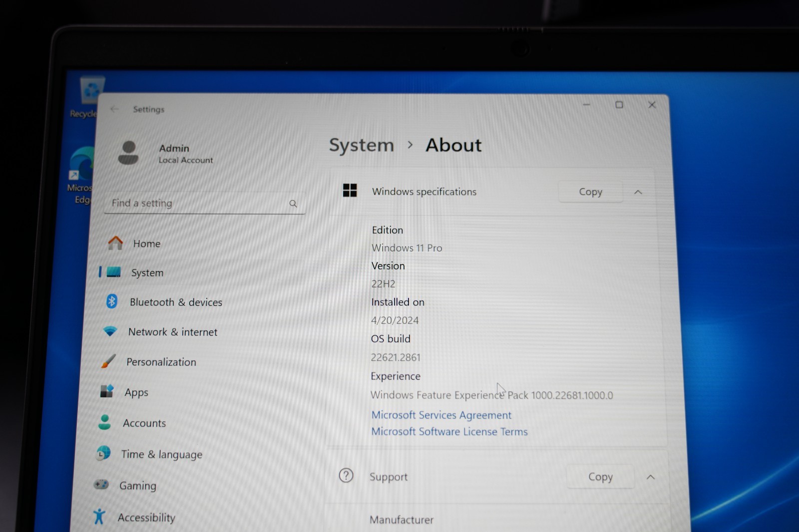The width and height of the screenshot is (799, 532).
Task: Open the Microsoft Software License Terms link
Action: [449, 431]
